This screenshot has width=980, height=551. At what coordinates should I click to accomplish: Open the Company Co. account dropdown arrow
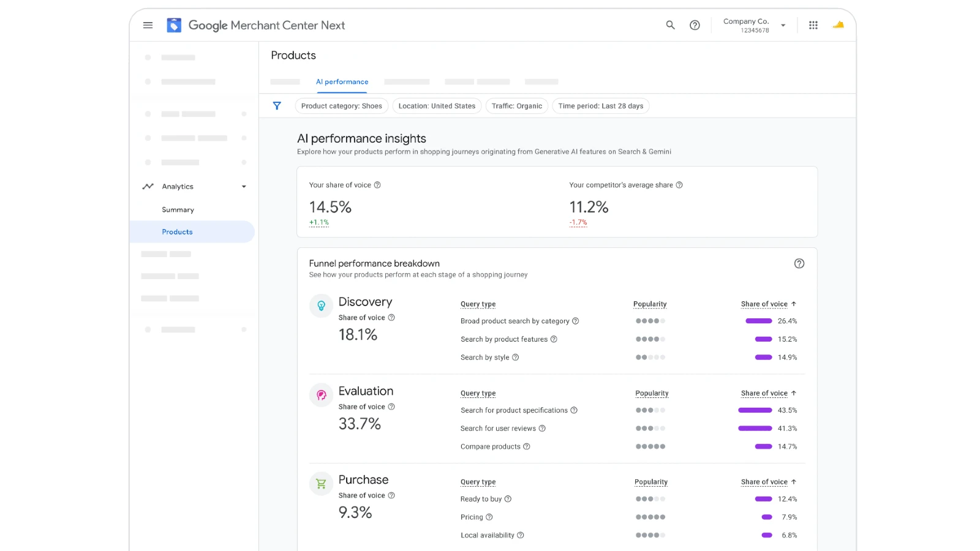(783, 25)
